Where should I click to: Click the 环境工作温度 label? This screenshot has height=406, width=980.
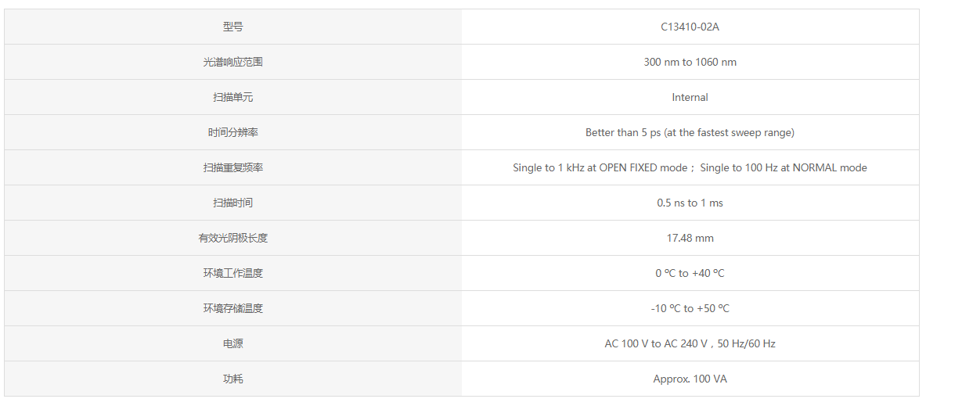pyautogui.click(x=232, y=273)
